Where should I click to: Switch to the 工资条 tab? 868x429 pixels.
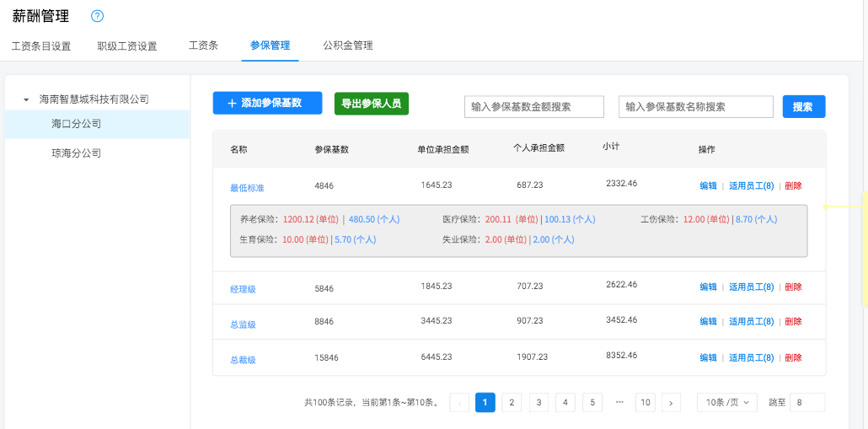tap(203, 46)
